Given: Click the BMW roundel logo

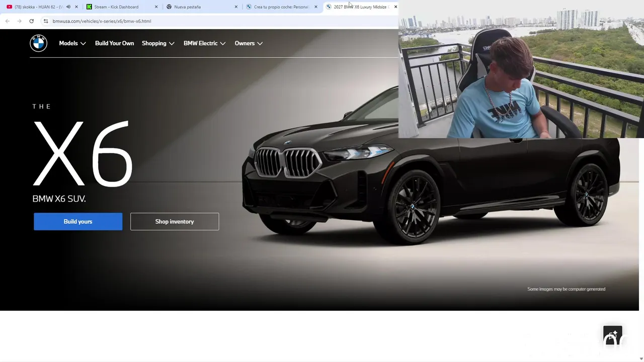Looking at the screenshot, I should click(x=38, y=43).
